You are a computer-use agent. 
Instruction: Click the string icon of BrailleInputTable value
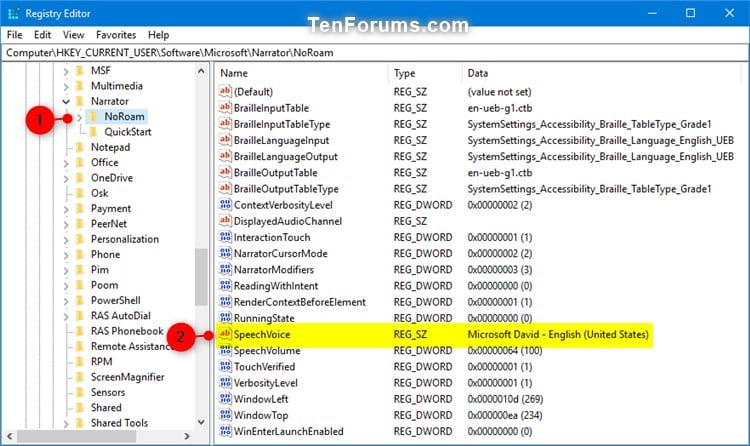[225, 108]
